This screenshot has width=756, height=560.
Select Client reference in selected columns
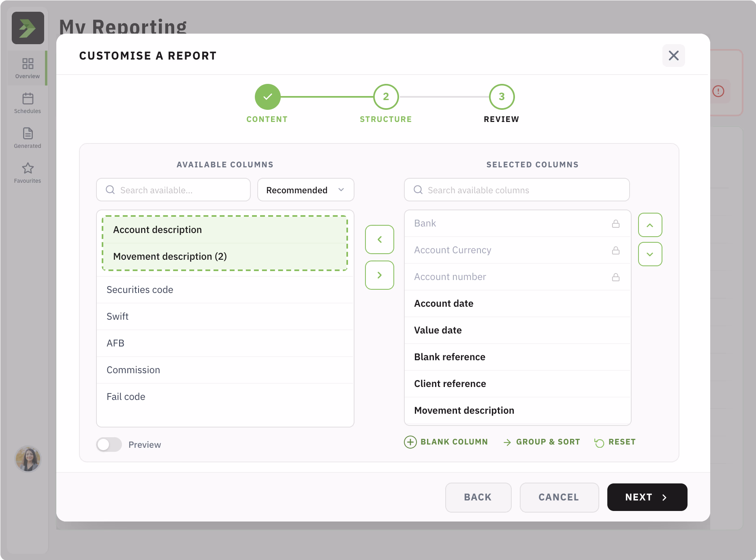point(518,384)
